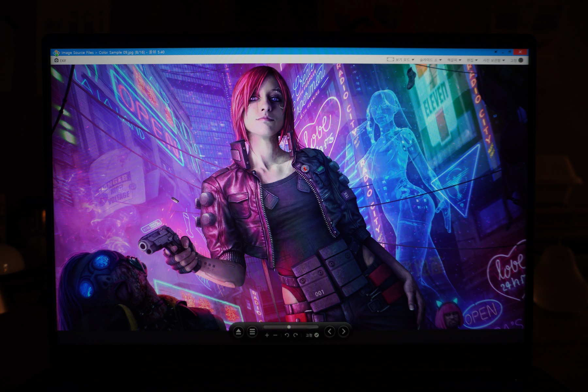Restore down the Honeyview window
Screen dimensions: 588x392
coord(510,52)
